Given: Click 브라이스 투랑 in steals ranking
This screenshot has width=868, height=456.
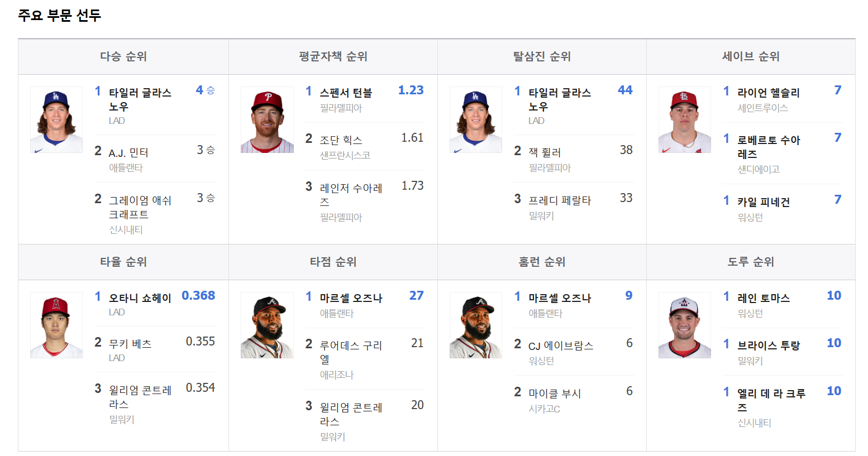Looking at the screenshot, I should (769, 345).
